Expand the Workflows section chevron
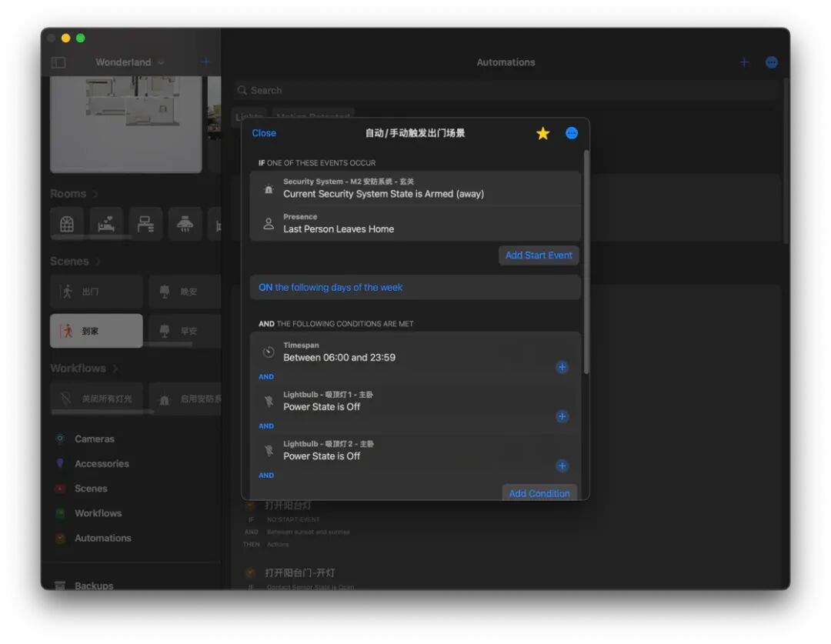 pyautogui.click(x=115, y=369)
